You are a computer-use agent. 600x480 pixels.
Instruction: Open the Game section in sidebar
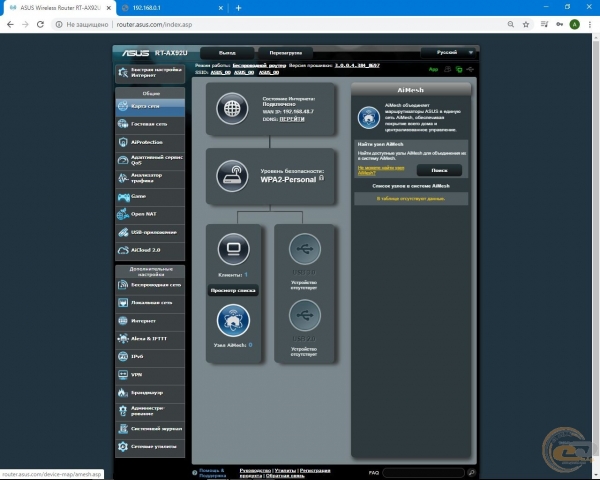click(150, 196)
